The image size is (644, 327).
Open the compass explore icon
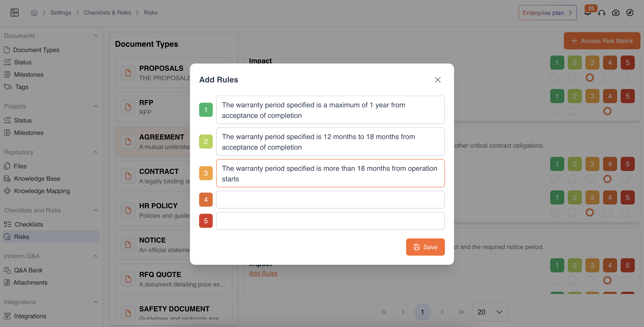[x=630, y=13]
